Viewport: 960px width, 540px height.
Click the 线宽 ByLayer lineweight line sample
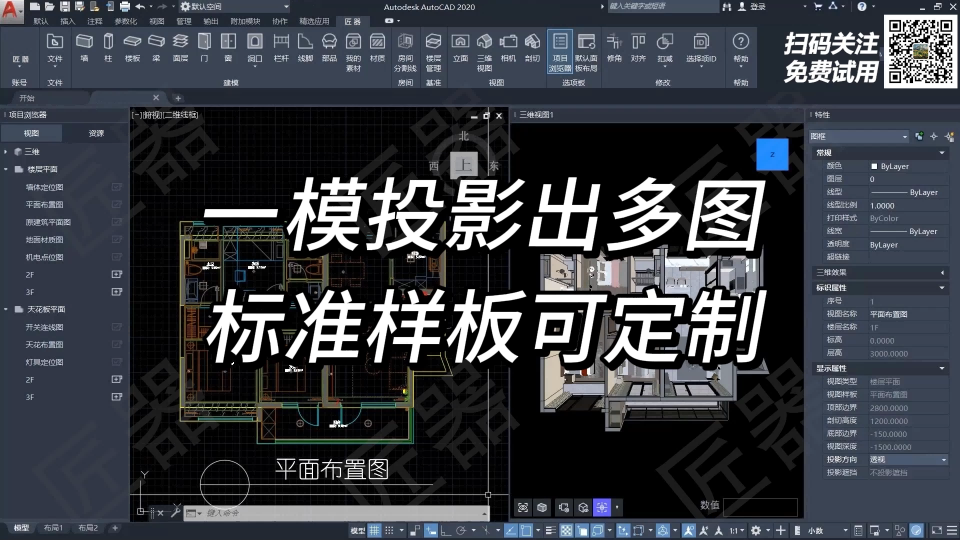(x=888, y=231)
